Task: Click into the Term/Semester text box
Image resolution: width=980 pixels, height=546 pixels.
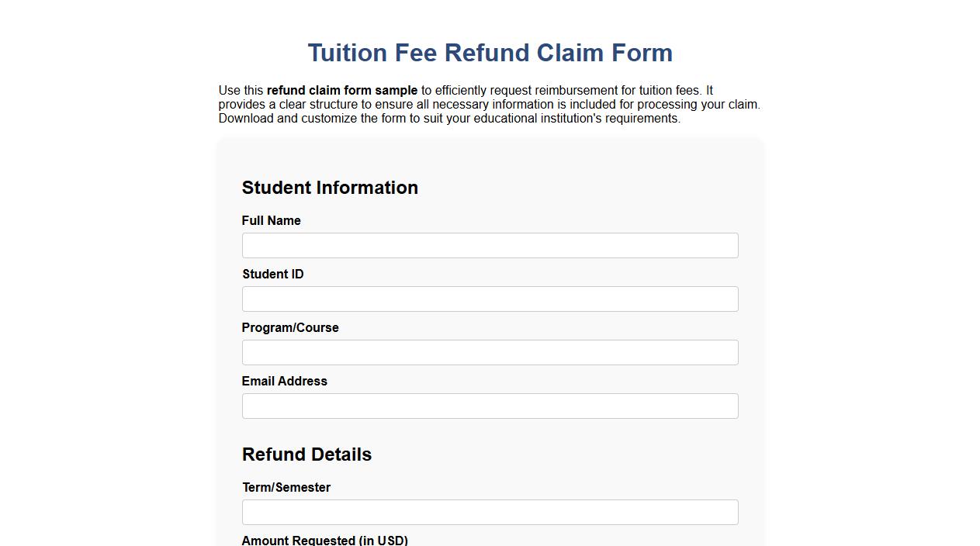Action: (490, 512)
